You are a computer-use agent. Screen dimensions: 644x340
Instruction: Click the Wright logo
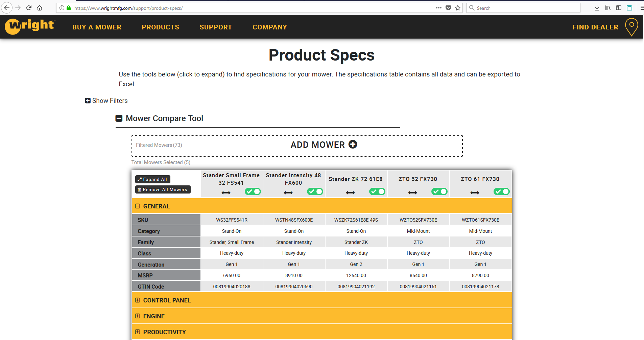tap(30, 26)
